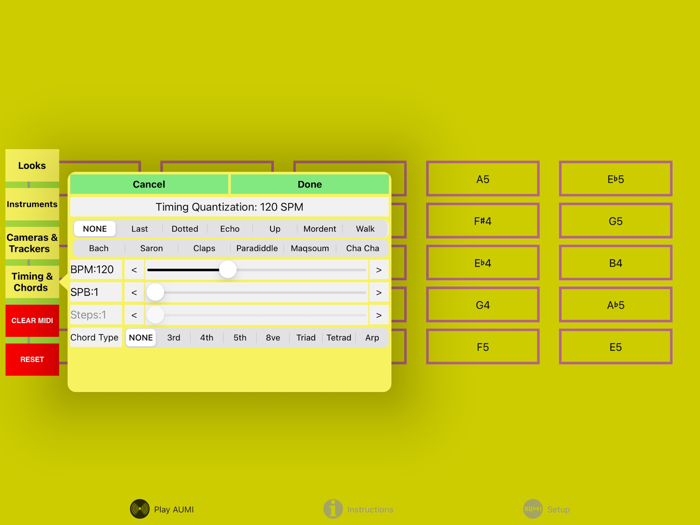Increase Steps with the right arrow

coord(379,315)
